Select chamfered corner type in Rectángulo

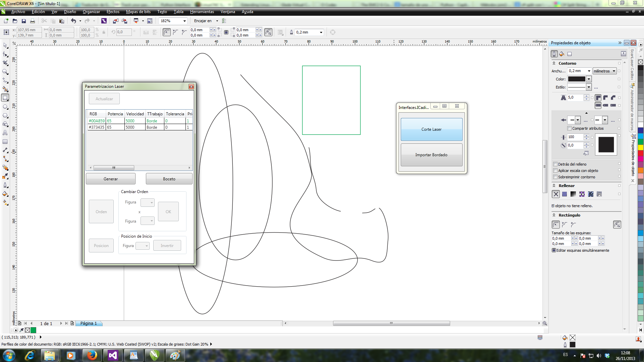click(573, 225)
